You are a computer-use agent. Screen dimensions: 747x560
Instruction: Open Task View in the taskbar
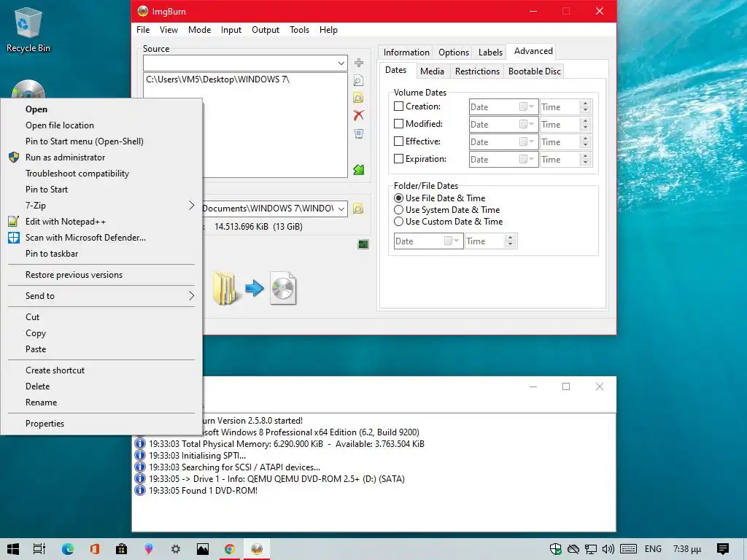(x=39, y=549)
